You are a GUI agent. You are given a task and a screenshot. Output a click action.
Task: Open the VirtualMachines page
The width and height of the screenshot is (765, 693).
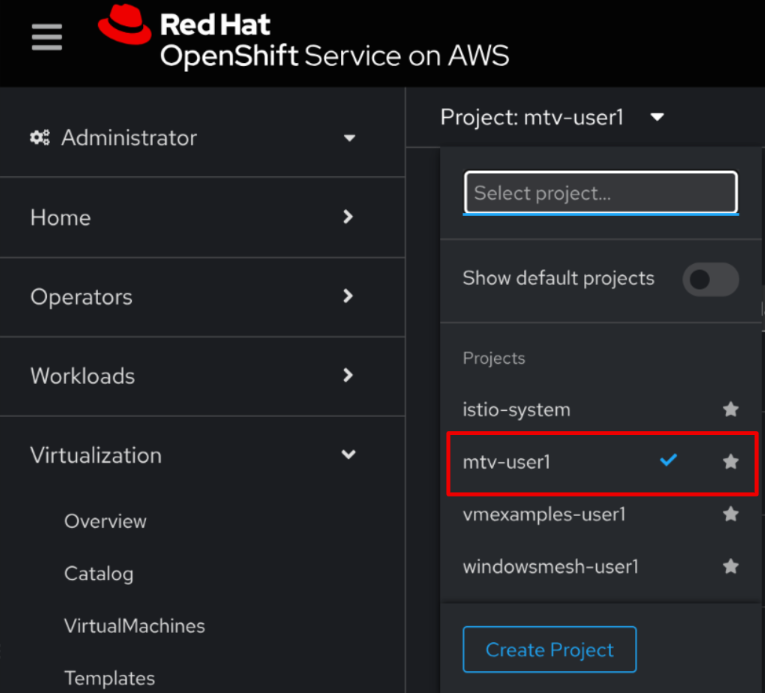point(135,626)
